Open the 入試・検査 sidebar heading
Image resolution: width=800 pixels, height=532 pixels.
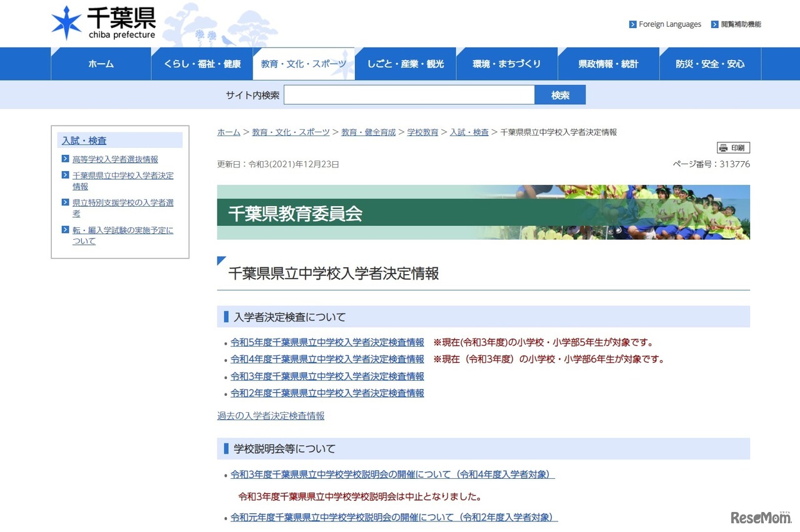tap(84, 140)
